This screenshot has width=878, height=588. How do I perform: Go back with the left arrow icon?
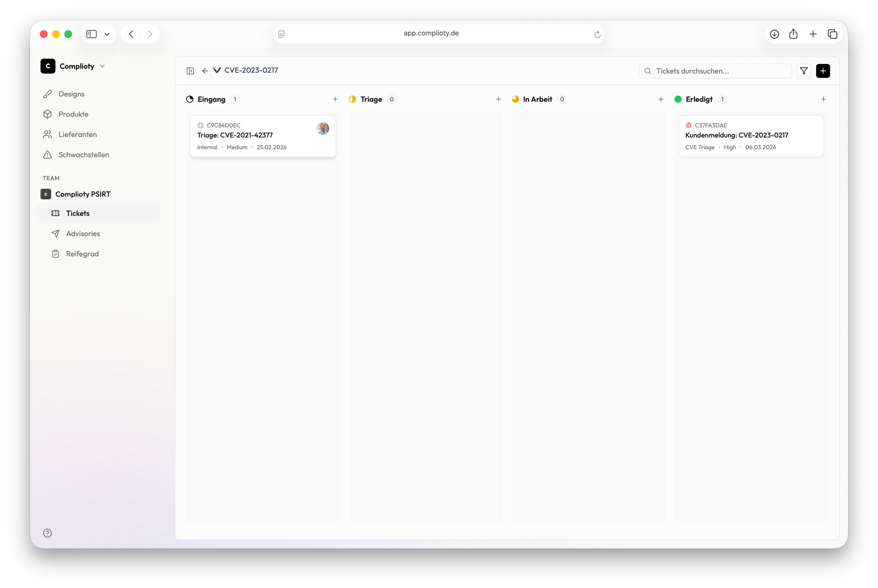tap(205, 71)
